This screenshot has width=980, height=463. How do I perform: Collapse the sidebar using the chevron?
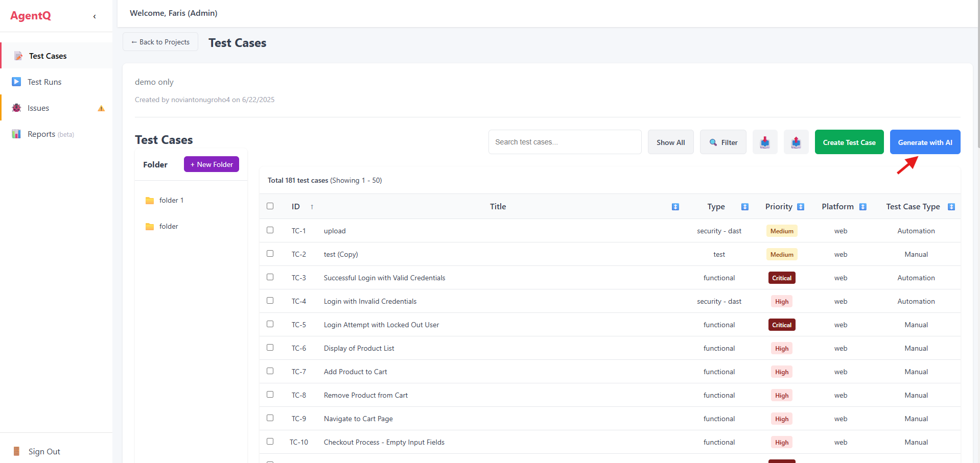coord(95,16)
